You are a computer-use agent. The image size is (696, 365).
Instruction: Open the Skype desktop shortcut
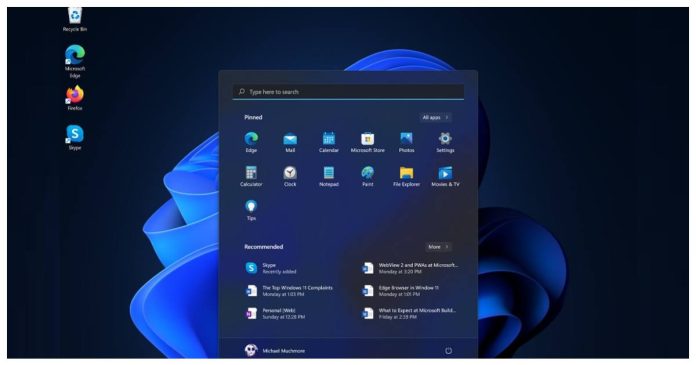(75, 138)
